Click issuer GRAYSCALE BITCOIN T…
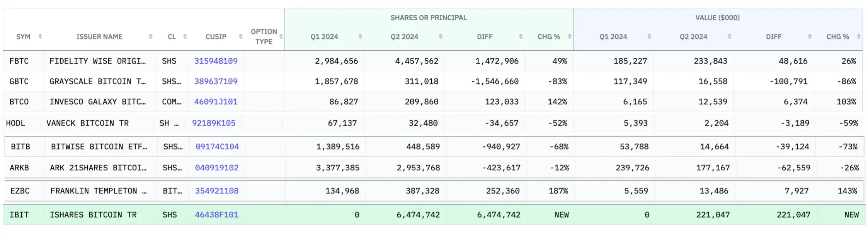This screenshot has height=240, width=868. 98,82
